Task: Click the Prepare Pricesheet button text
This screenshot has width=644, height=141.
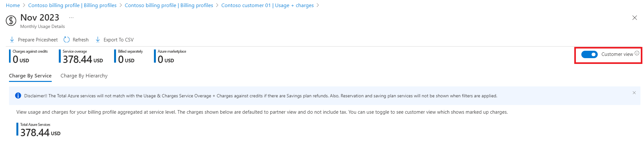Action: [38, 40]
